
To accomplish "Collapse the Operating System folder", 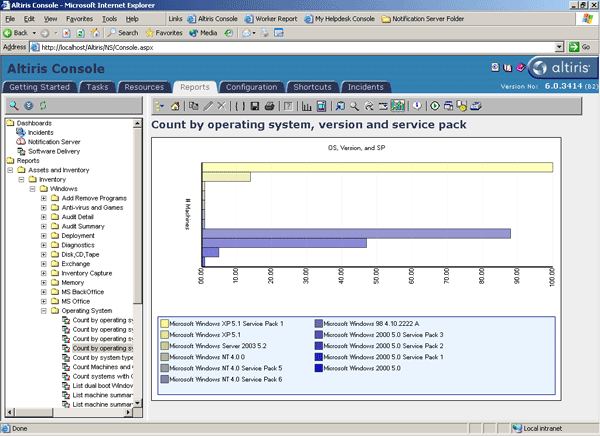I will 44,311.
